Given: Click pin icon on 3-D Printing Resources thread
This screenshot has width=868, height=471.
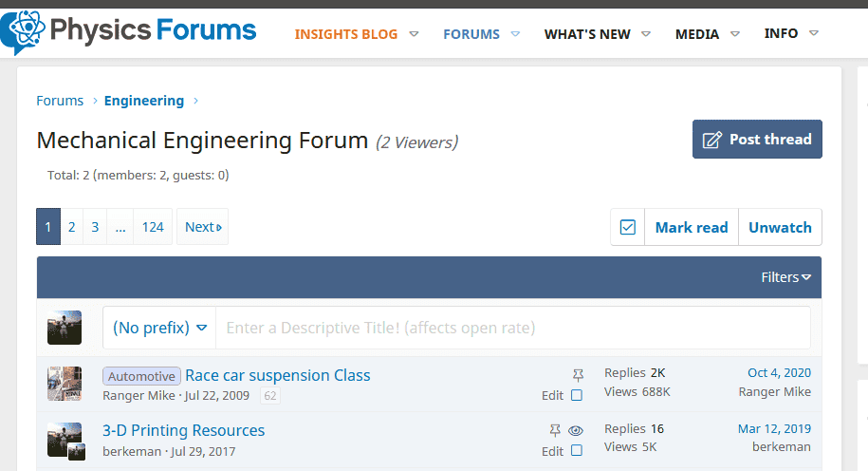Looking at the screenshot, I should coord(555,430).
